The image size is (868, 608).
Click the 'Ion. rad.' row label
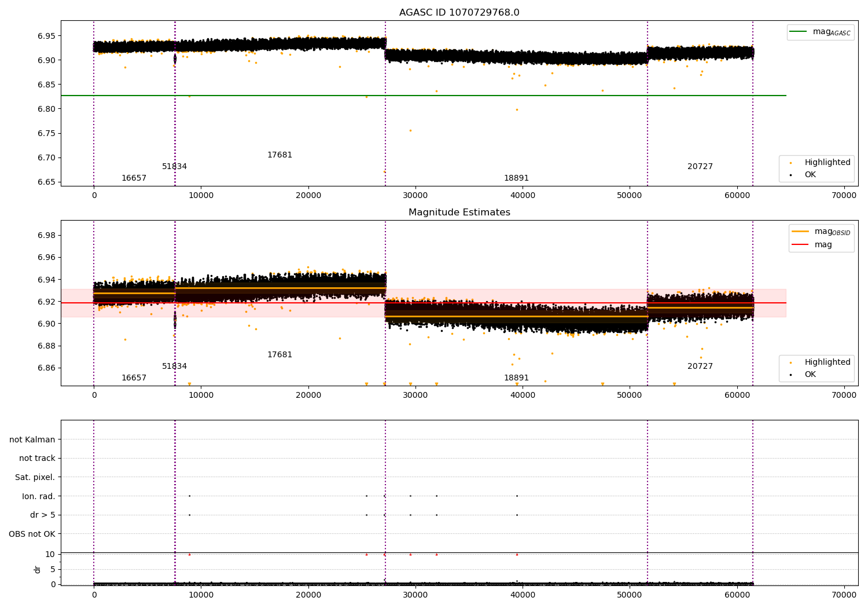(39, 496)
